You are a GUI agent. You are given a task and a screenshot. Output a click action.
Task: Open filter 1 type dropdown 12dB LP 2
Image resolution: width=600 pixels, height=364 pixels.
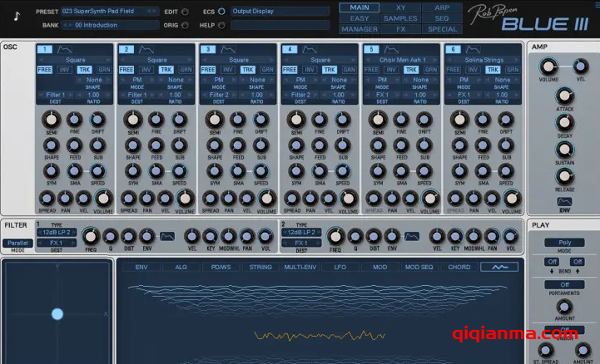click(x=57, y=232)
